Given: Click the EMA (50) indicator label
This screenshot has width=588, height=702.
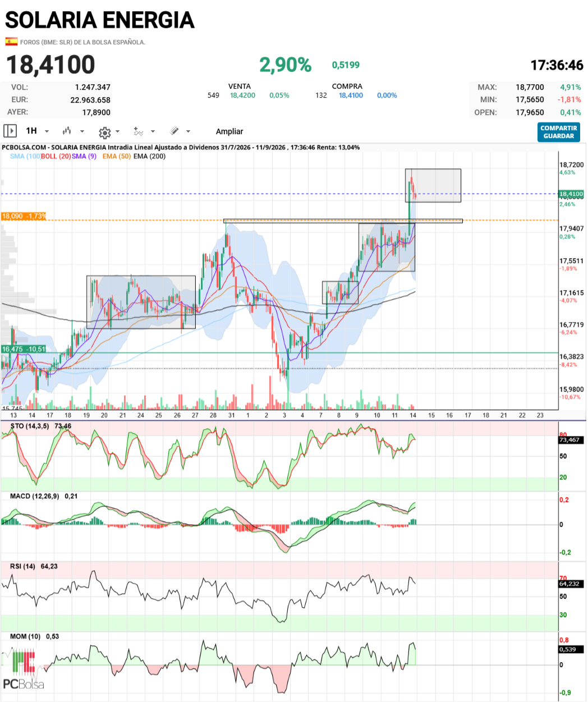Looking at the screenshot, I should 117,156.
